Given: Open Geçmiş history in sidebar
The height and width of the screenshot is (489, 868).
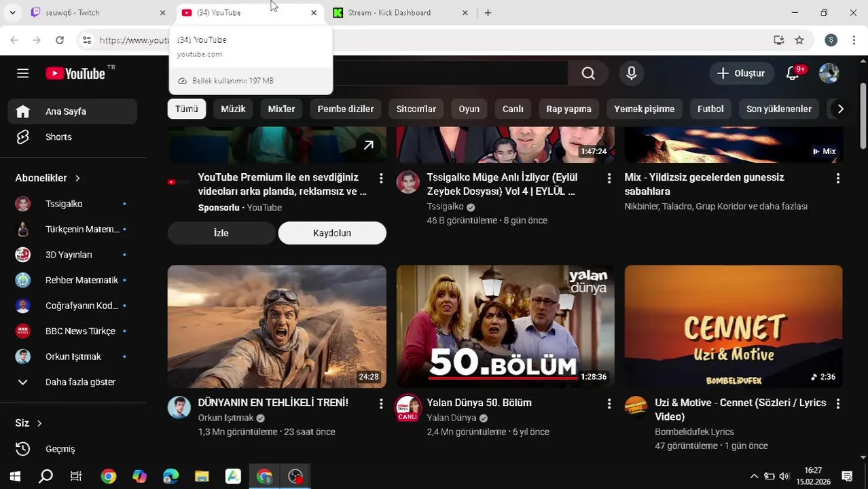Looking at the screenshot, I should pos(73,449).
